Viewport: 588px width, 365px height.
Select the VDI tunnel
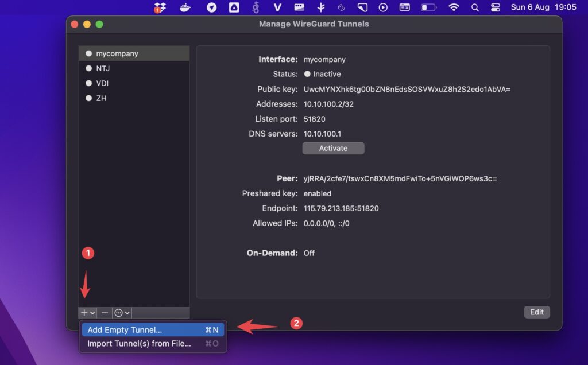(x=134, y=83)
